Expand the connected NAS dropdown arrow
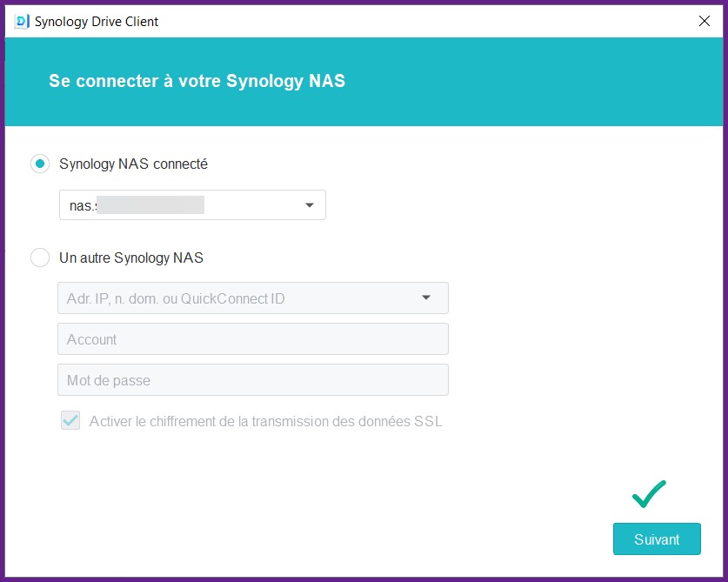Screen dimensions: 728x582 (x=310, y=205)
